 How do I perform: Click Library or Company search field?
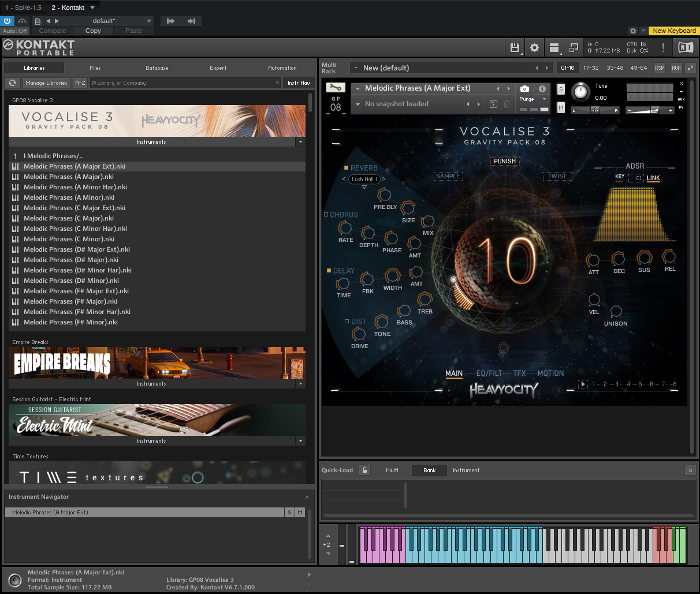tap(185, 83)
